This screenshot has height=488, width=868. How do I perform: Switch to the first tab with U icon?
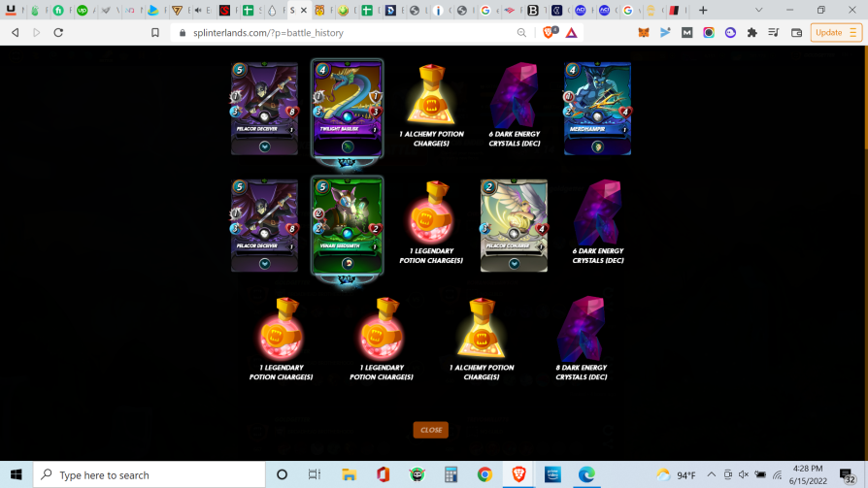[11, 10]
